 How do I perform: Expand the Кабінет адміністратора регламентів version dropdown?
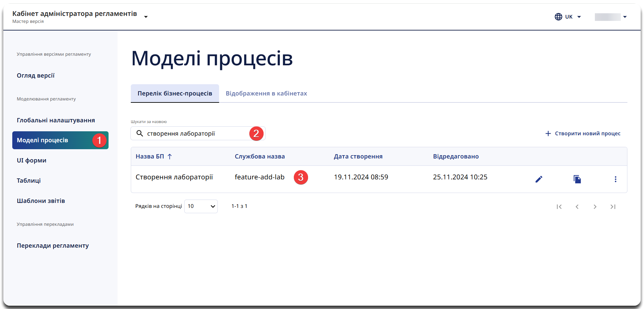pos(146,17)
